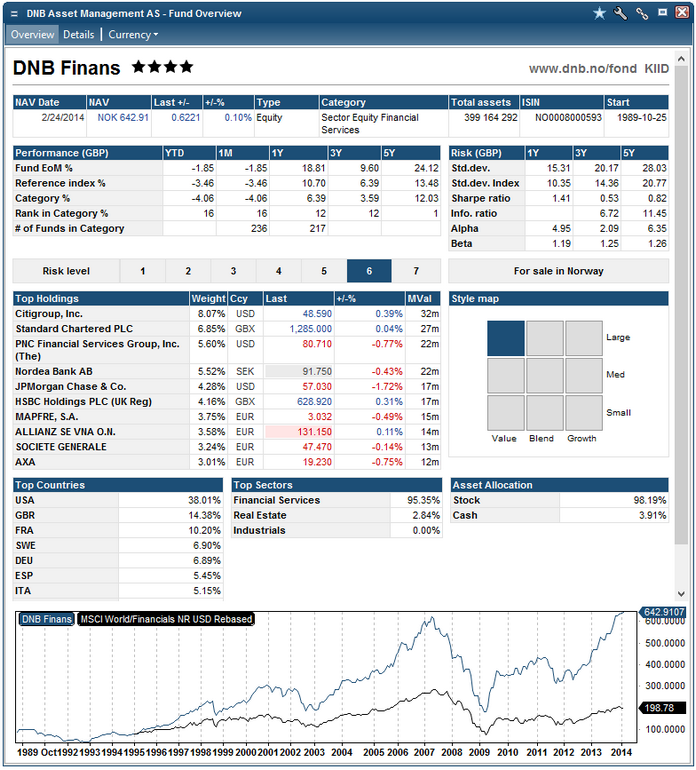Viewport: 696px width, 770px height.
Task: Click the Start date 1989-10-25
Action: pyautogui.click(x=641, y=117)
